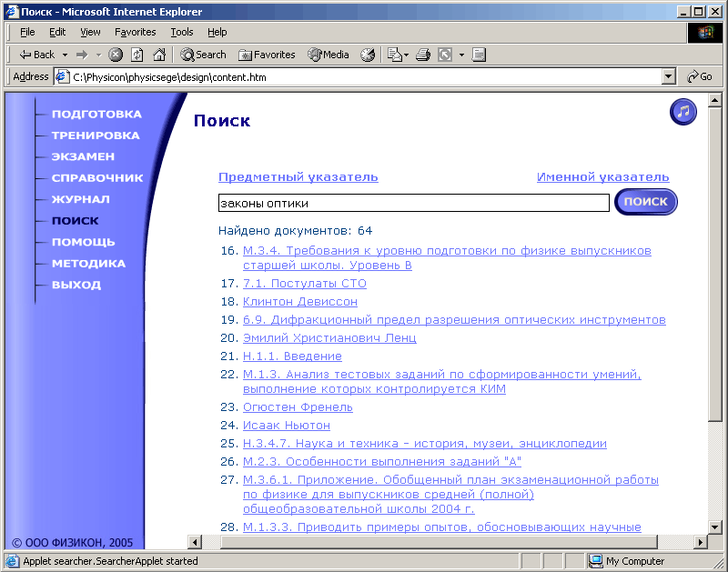Open ПОМОЩЬ section in sidebar
728x572 pixels.
[x=83, y=242]
